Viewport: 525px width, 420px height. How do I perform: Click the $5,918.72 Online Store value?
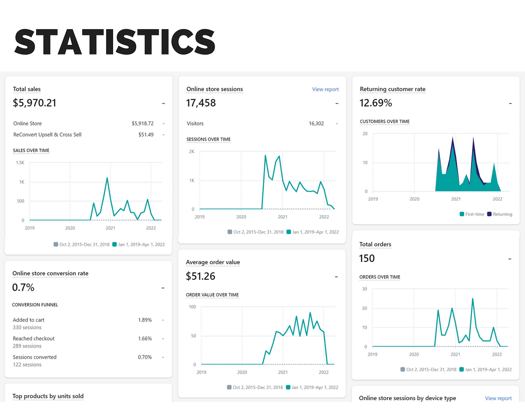click(143, 124)
